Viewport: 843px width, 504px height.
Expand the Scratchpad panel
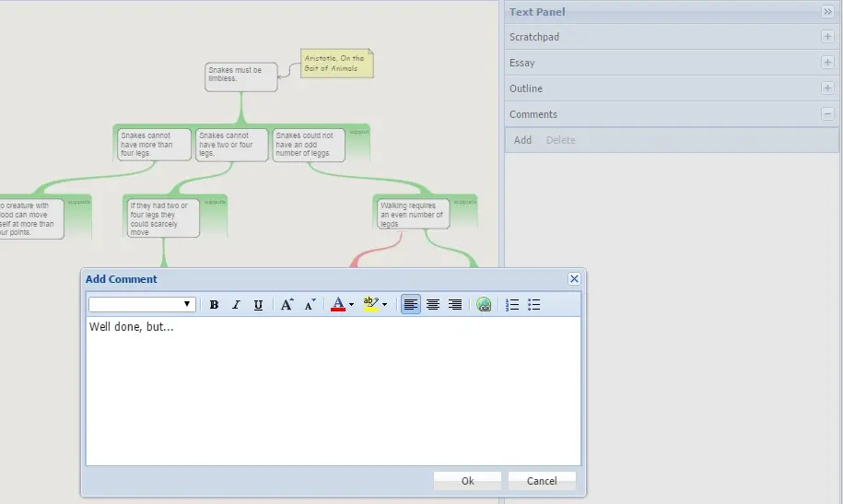826,37
